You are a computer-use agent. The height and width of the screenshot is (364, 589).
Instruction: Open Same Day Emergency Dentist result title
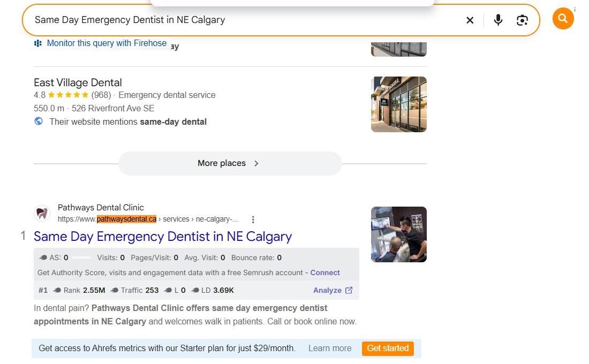click(163, 236)
